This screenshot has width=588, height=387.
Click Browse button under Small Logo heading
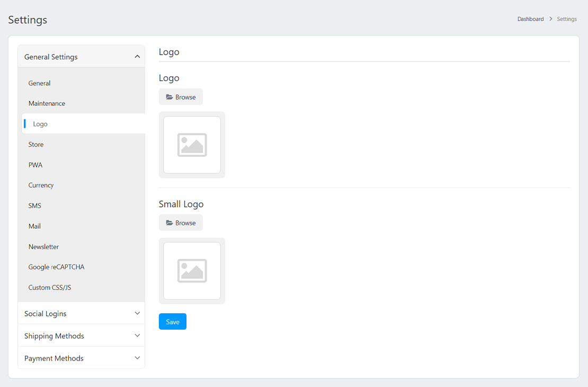click(x=181, y=223)
